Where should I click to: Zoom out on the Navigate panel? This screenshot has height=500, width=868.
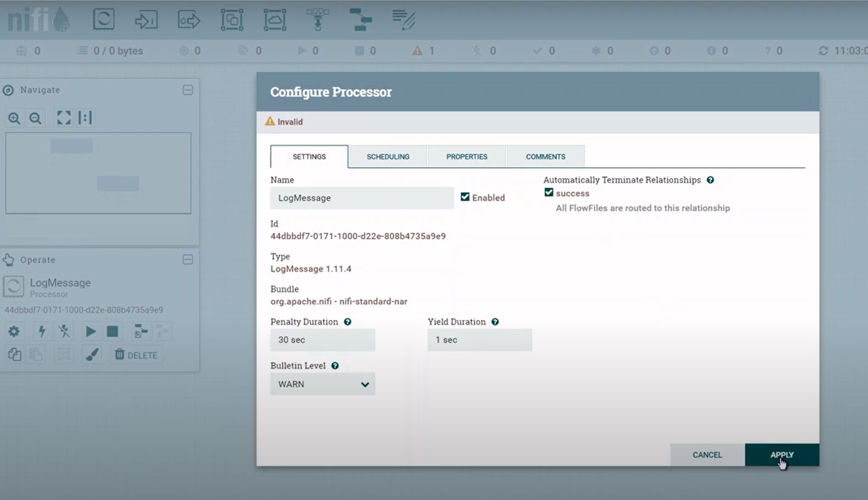point(35,118)
